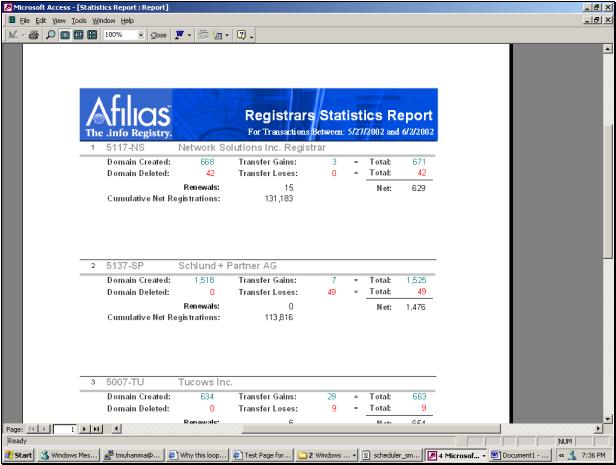
Task: Open grouped Microsoft Access taskbar button
Action: tap(456, 455)
